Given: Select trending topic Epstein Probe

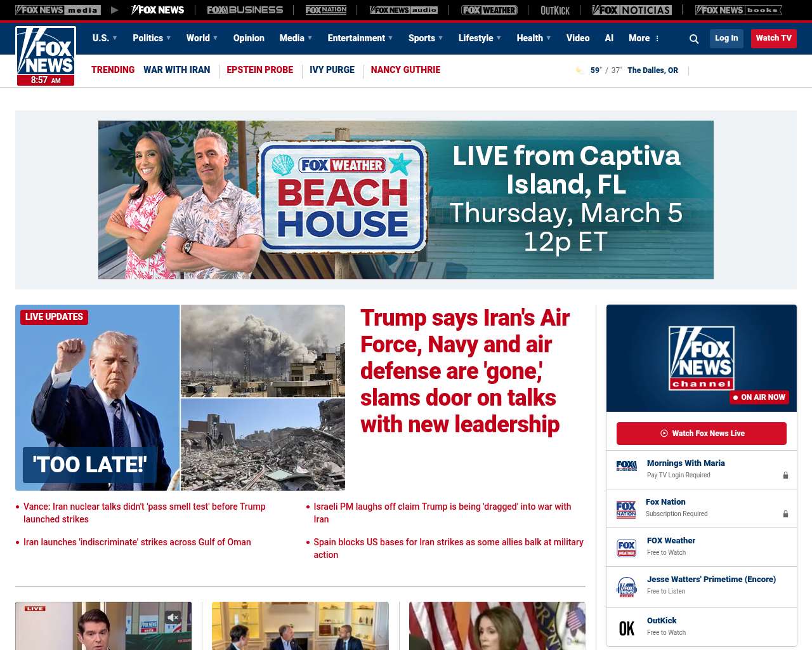Looking at the screenshot, I should pos(259,70).
